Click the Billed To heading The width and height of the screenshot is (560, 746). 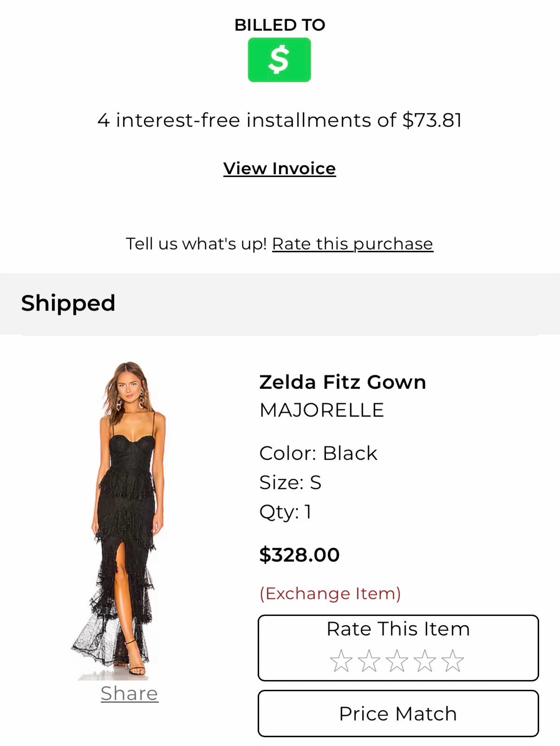280,25
